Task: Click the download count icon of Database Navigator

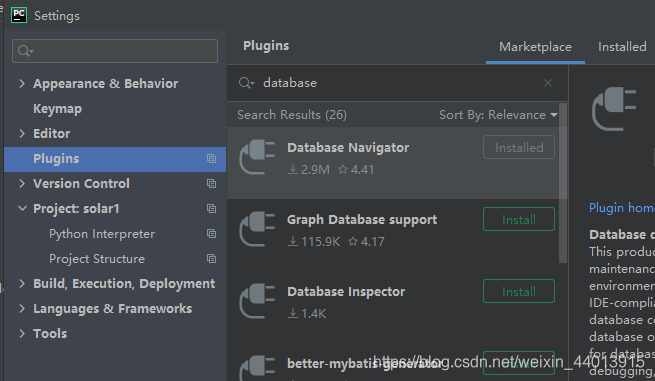Action: pyautogui.click(x=293, y=170)
